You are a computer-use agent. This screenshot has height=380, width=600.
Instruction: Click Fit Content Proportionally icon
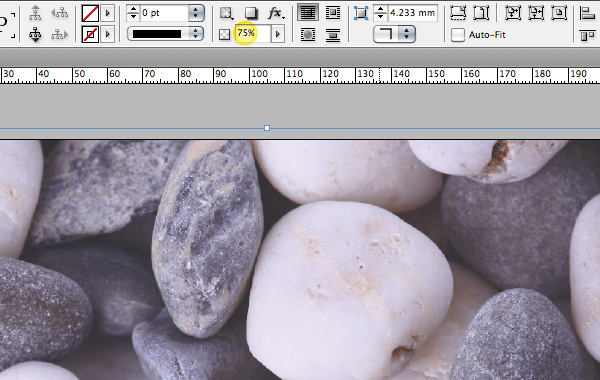tap(481, 13)
